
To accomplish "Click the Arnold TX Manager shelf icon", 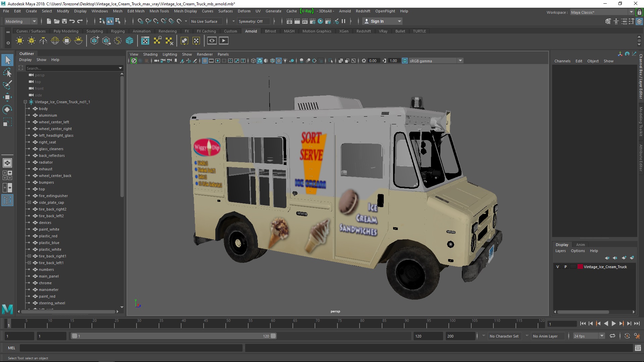I will pyautogui.click(x=145, y=41).
